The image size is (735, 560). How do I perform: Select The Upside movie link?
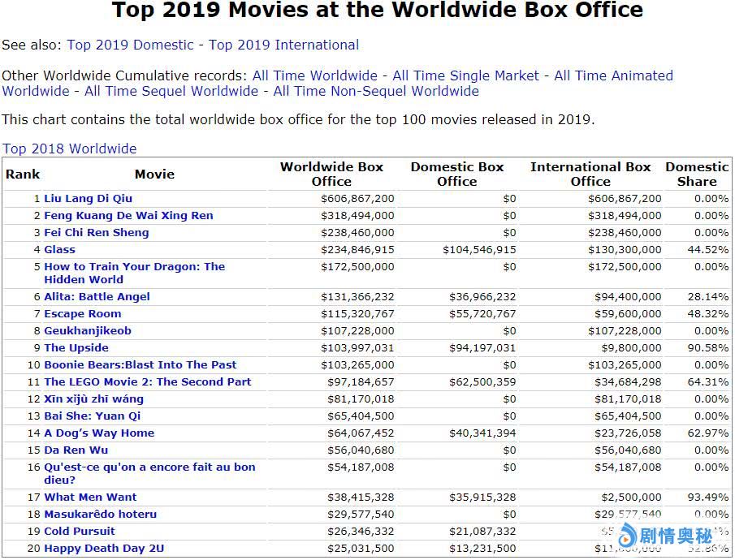76,347
